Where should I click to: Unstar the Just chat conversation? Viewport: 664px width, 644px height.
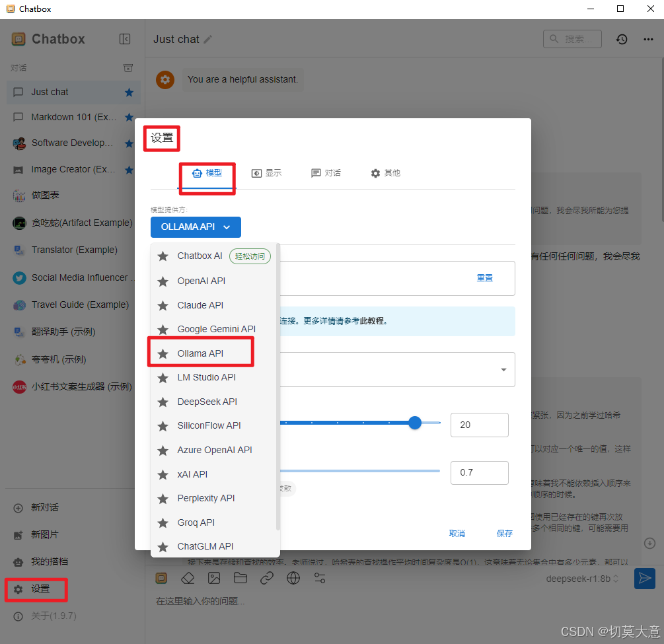pyautogui.click(x=129, y=92)
